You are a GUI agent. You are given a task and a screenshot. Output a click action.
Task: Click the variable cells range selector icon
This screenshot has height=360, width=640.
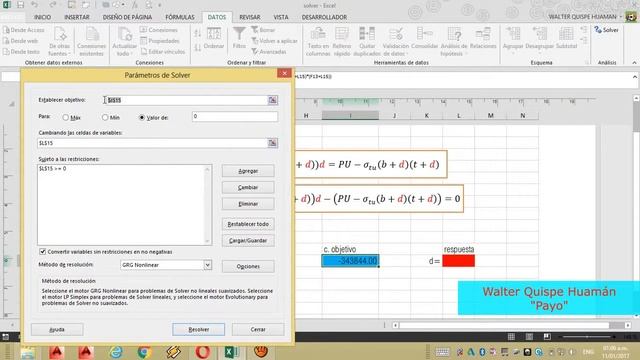[x=273, y=143]
